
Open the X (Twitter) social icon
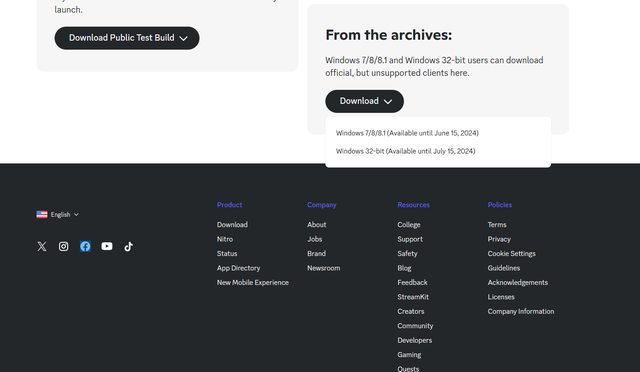click(x=42, y=246)
